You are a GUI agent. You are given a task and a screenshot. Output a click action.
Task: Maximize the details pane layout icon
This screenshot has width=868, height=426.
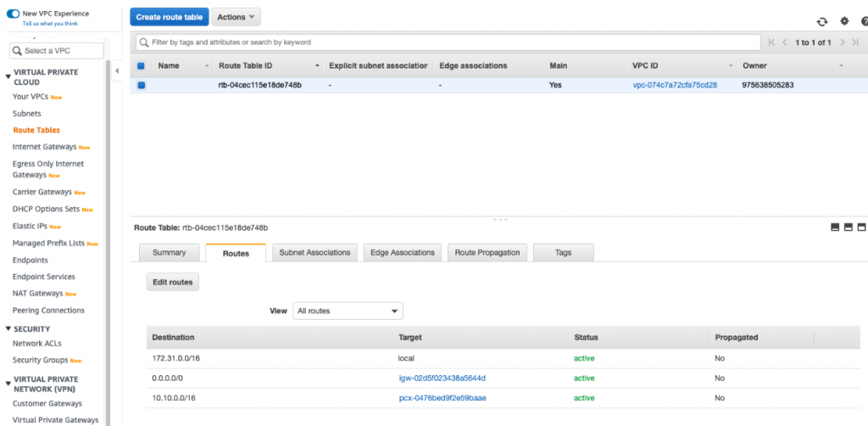pyautogui.click(x=861, y=227)
